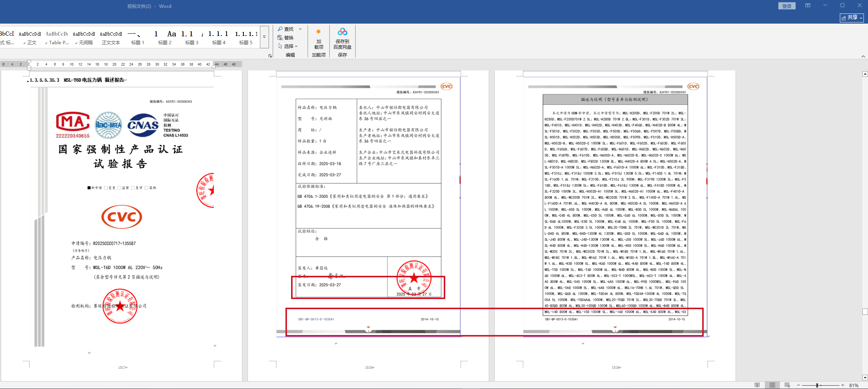Image resolution: width=868 pixels, height=389 pixels.
Task: Apply the 标题 2 heading style
Action: [165, 37]
